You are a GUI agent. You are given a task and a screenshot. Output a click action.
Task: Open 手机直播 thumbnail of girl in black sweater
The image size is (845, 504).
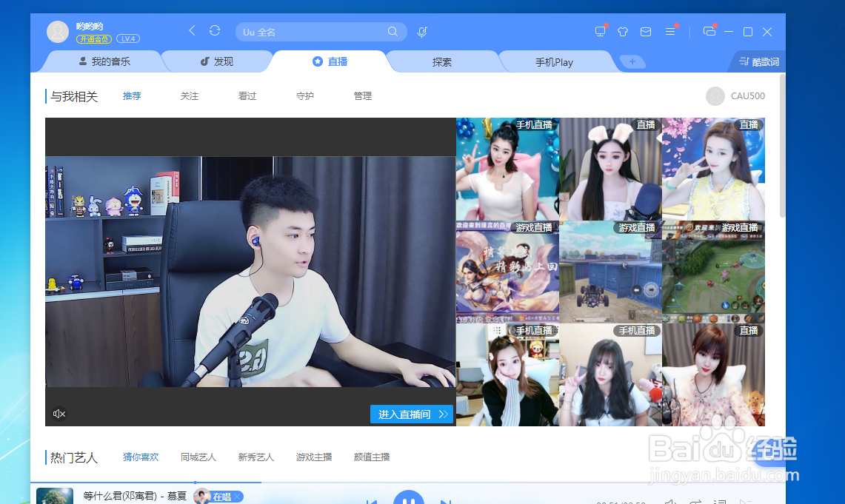coord(507,374)
